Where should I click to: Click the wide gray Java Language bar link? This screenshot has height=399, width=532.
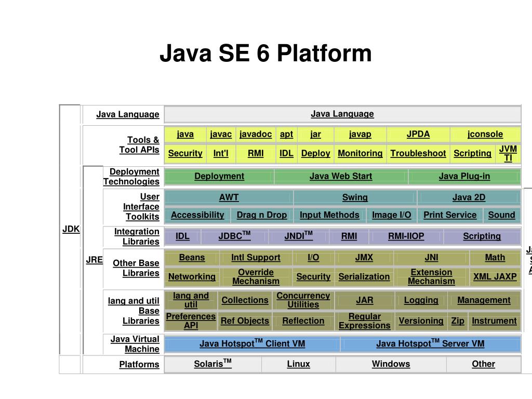342,114
